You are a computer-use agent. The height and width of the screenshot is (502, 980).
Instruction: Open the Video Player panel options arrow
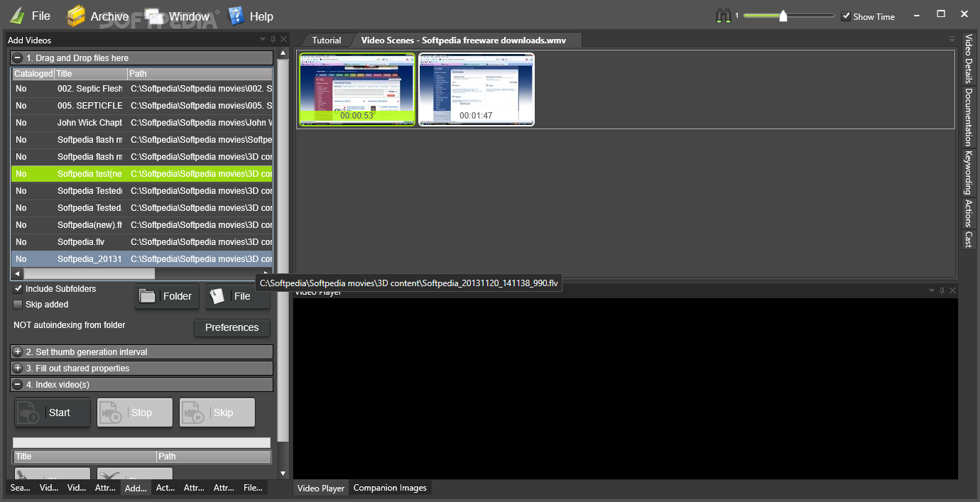pyautogui.click(x=932, y=291)
